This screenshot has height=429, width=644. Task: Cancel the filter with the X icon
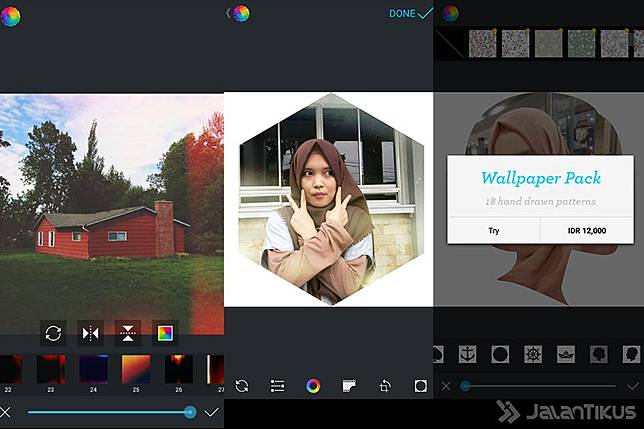coord(8,412)
